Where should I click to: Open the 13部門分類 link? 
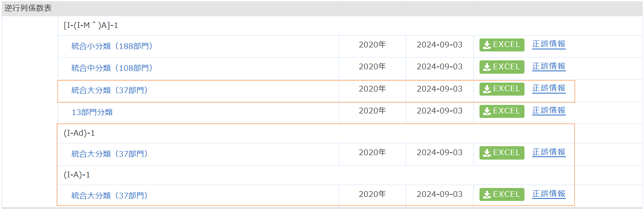pos(92,112)
